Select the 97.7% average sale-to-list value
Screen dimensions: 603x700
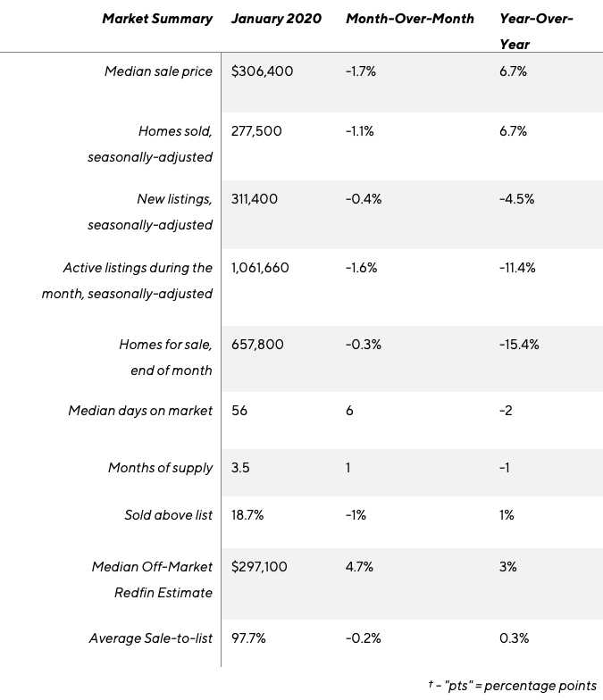tap(248, 638)
